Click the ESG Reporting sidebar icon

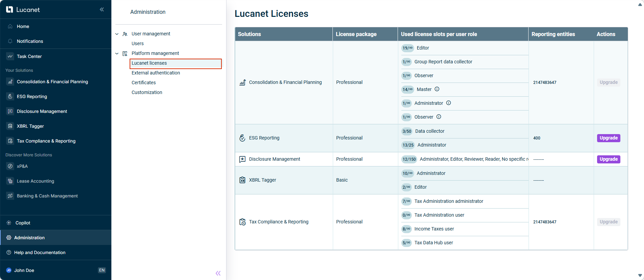click(10, 96)
